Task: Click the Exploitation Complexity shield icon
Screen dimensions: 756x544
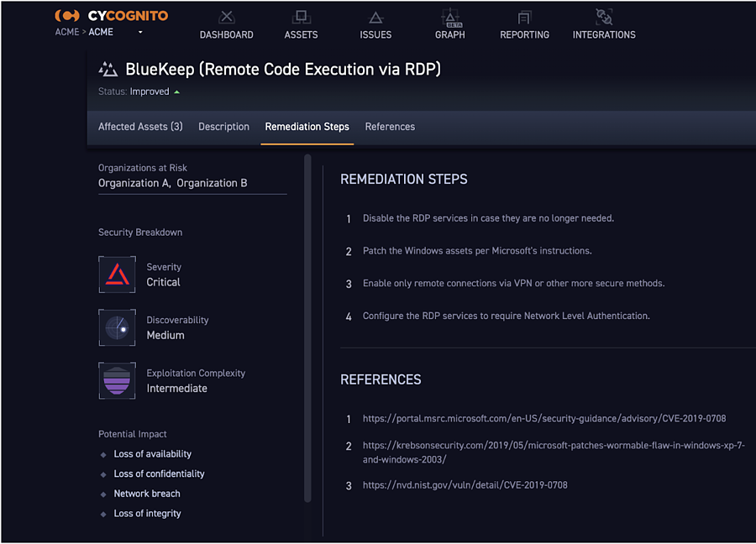Action: point(117,380)
